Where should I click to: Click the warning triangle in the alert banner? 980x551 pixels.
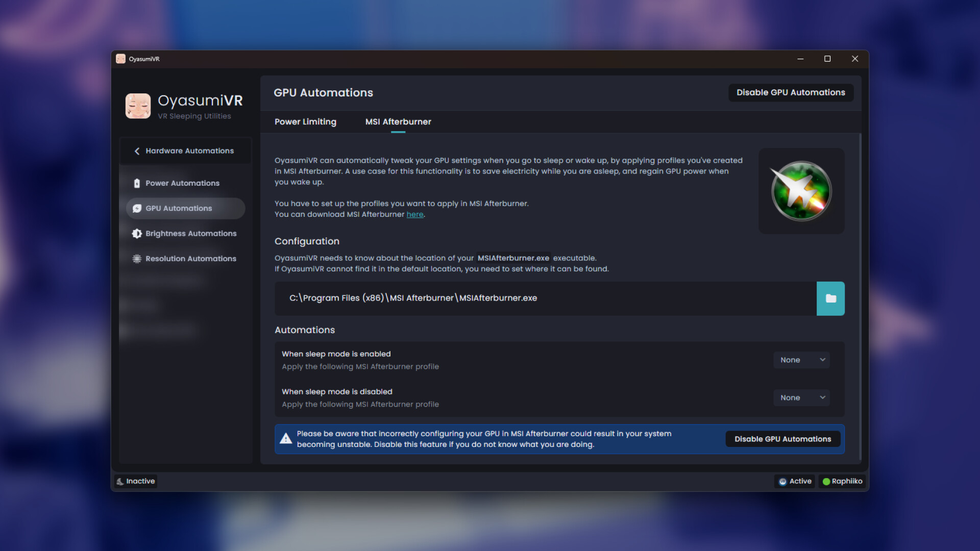(x=286, y=438)
